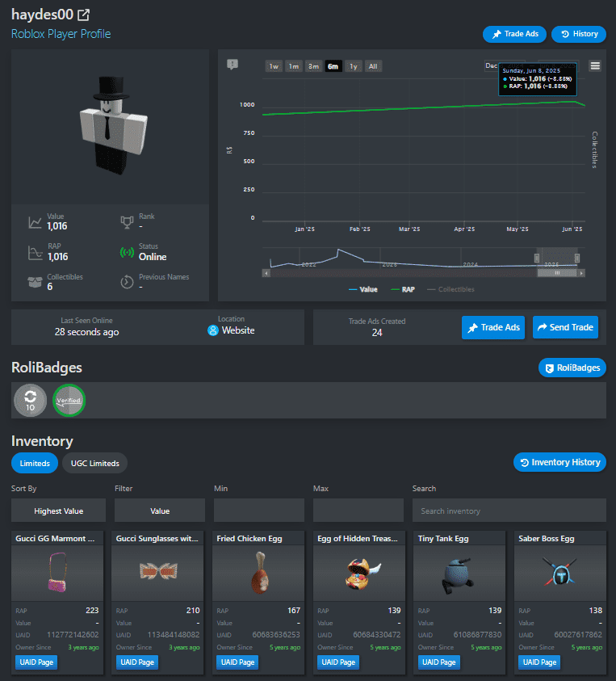Viewport: 616px width, 681px height.
Task: Open Gucci GG Marmont bag thumbnail
Action: pos(57,573)
